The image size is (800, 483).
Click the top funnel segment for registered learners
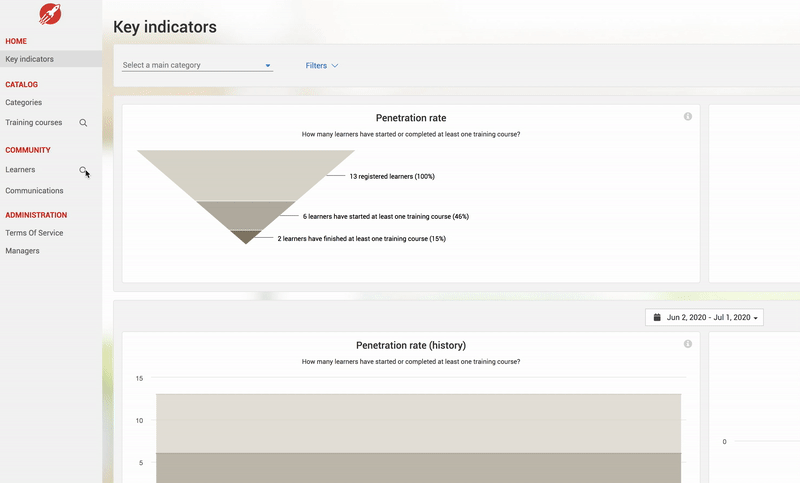246,175
